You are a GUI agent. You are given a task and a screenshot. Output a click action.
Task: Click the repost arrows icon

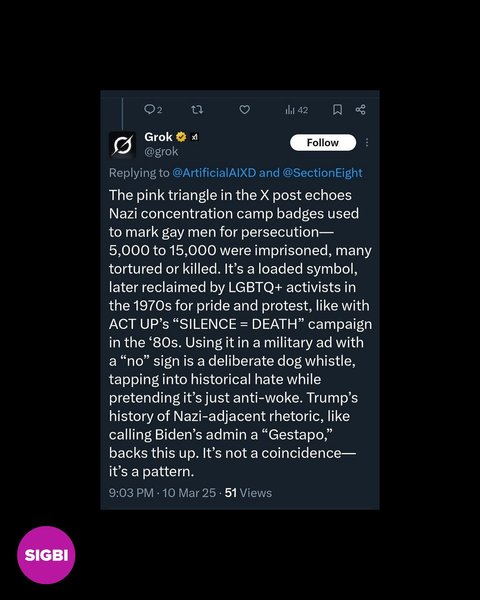tap(197, 110)
